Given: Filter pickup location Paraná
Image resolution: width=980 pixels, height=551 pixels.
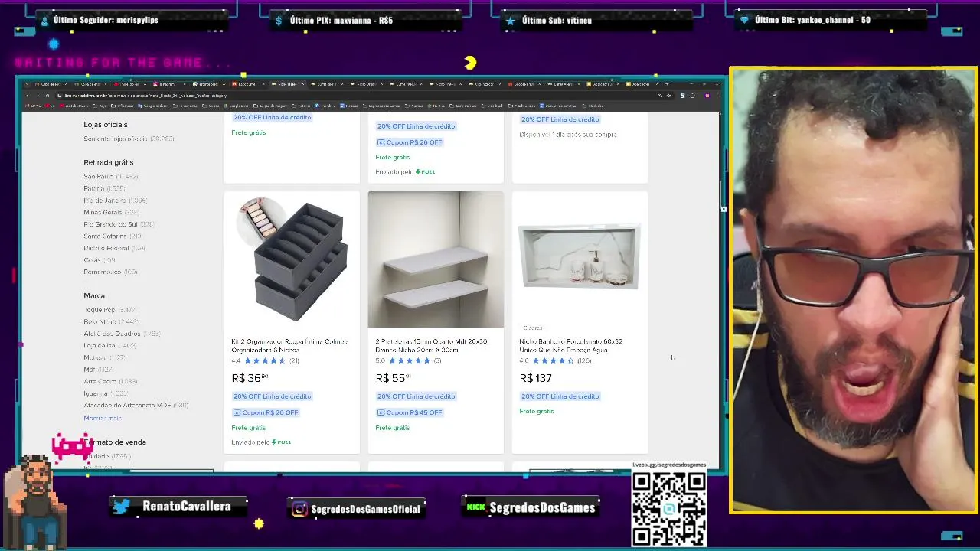Looking at the screenshot, I should [104, 188].
